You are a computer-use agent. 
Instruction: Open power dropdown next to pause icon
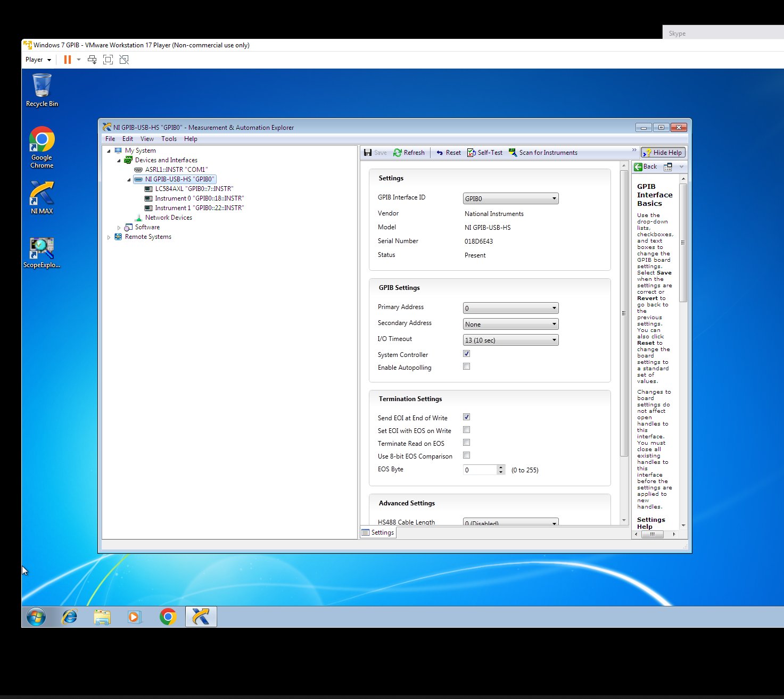coord(79,60)
